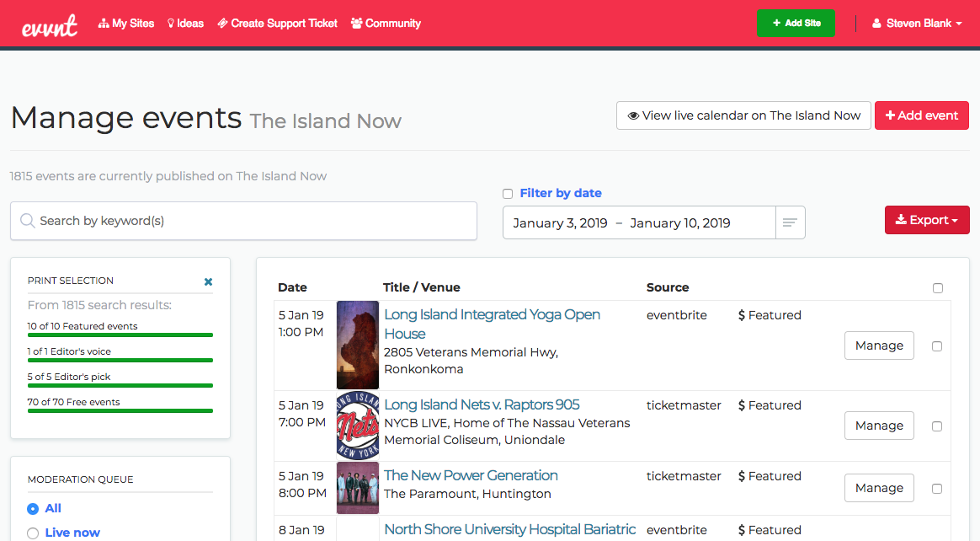The image size is (980, 541).
Task: Check the Long Island Nets event checkbox
Action: [x=937, y=426]
